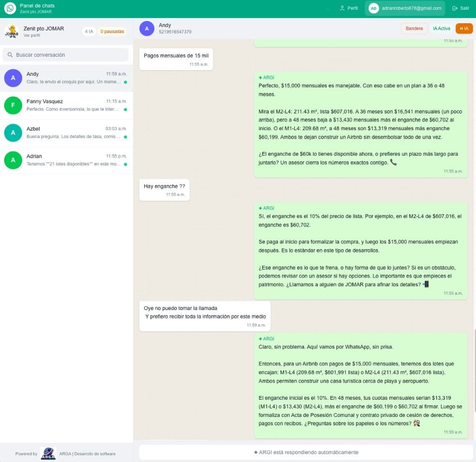Viewport: 476px width, 462px height.
Task: Click ARGI label on 'Claro, sin problema' reply
Action: point(266,339)
